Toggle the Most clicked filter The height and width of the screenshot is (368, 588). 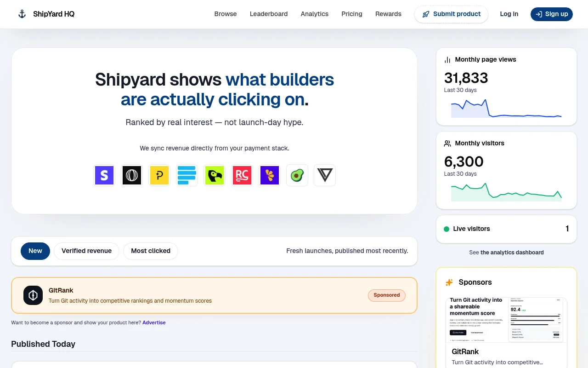(x=151, y=251)
